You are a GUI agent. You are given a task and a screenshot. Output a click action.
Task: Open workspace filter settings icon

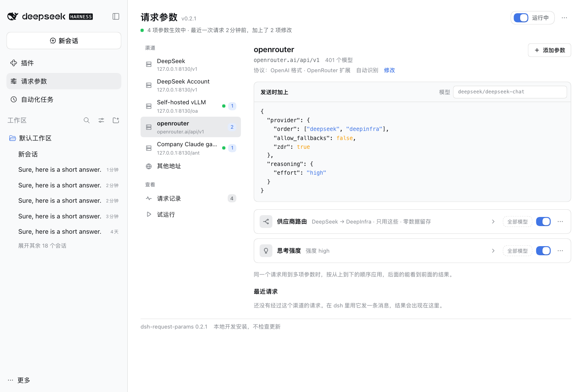[101, 120]
